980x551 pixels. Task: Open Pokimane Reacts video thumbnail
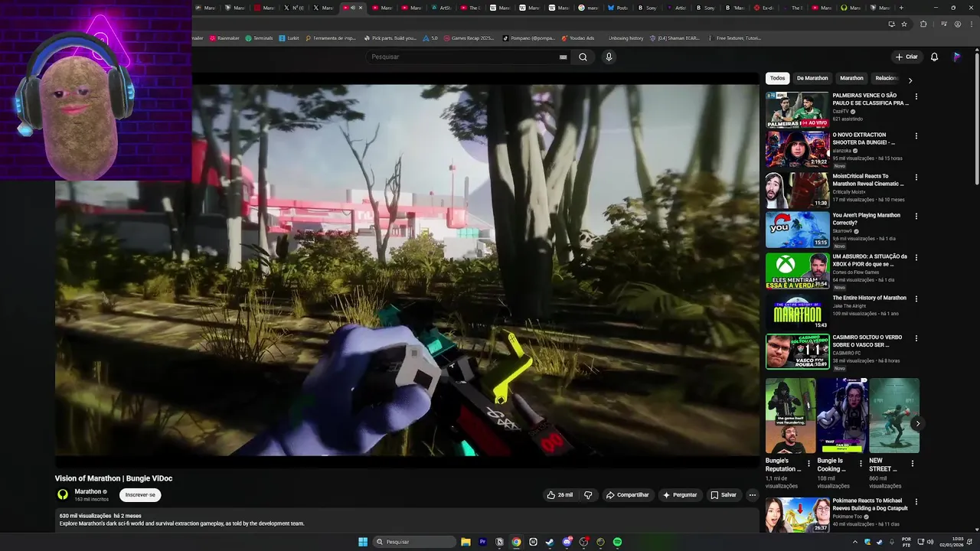797,515
